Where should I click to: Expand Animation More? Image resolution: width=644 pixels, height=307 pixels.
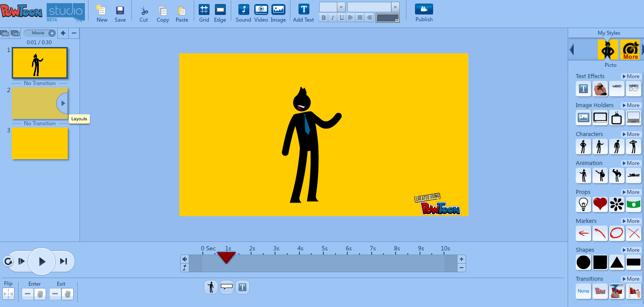630,163
